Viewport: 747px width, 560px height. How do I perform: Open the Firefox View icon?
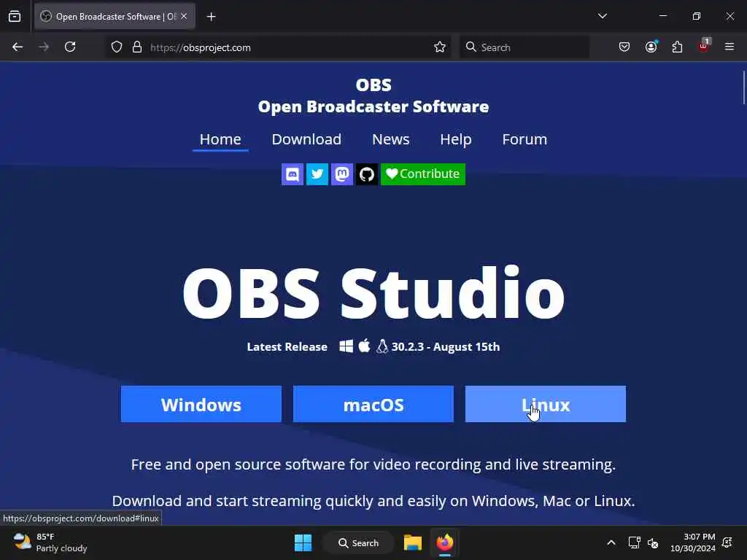pos(15,17)
